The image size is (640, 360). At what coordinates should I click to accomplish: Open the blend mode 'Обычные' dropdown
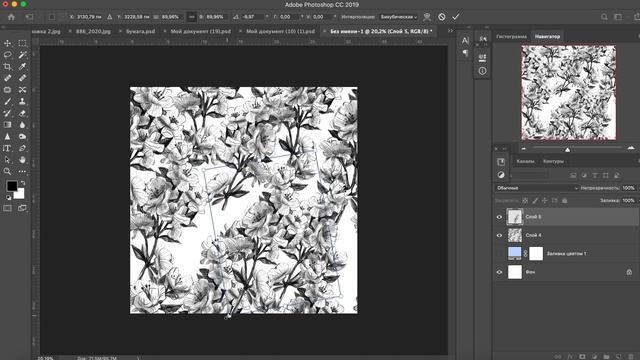click(x=537, y=188)
